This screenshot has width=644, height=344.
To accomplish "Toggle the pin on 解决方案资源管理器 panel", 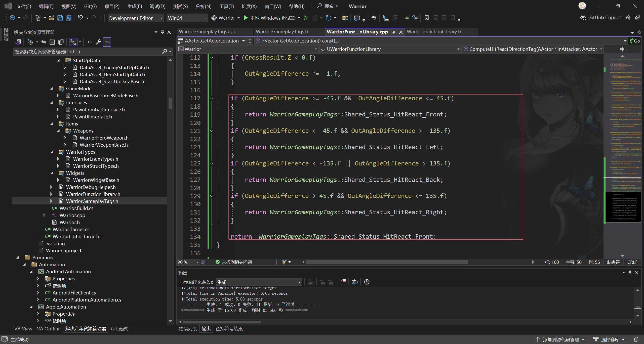I will click(162, 32).
